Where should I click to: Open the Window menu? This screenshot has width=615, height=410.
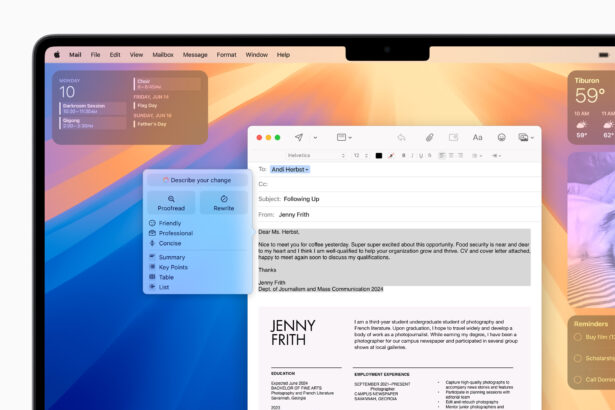[257, 55]
